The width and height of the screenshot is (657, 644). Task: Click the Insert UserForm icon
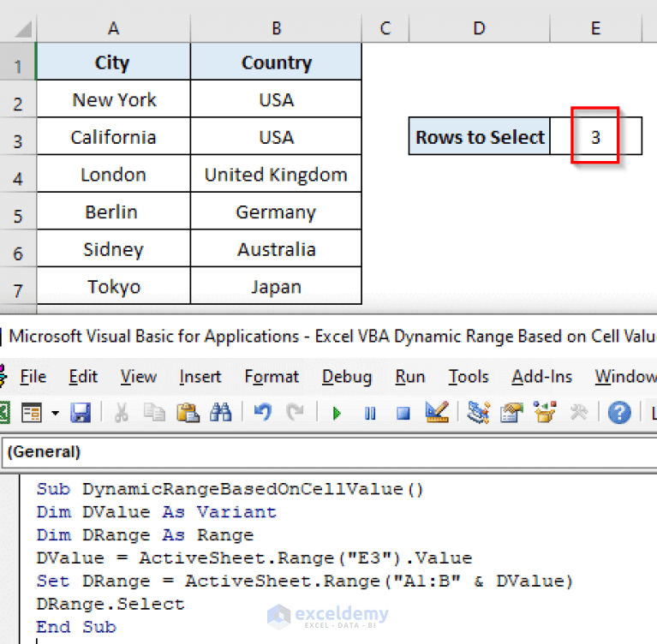(32, 413)
